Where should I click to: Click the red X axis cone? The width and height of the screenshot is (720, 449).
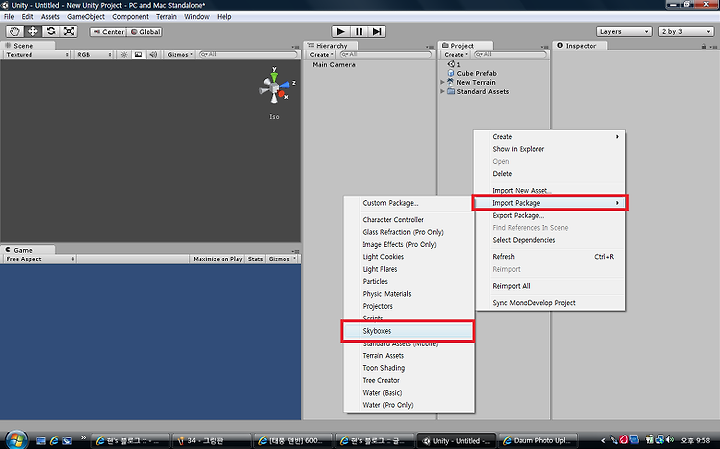click(x=282, y=94)
